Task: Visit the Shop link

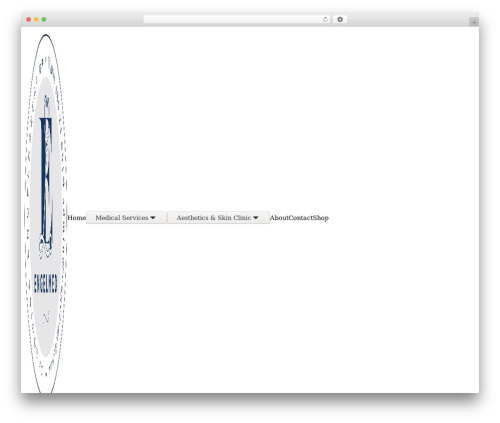Action: [321, 218]
